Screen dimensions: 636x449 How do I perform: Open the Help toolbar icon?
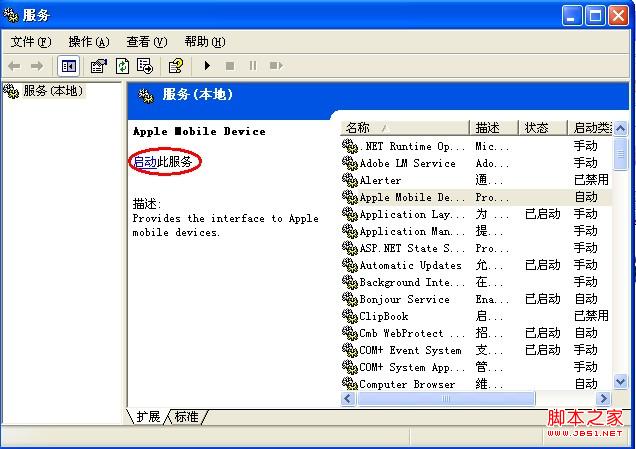(176, 66)
